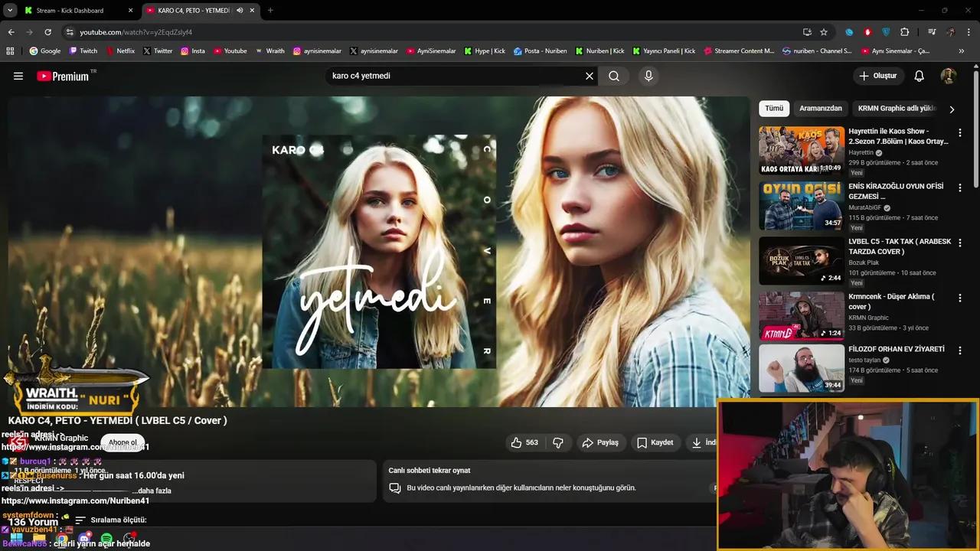Click the Abone ol subscribe button
The width and height of the screenshot is (980, 551).
[122, 442]
